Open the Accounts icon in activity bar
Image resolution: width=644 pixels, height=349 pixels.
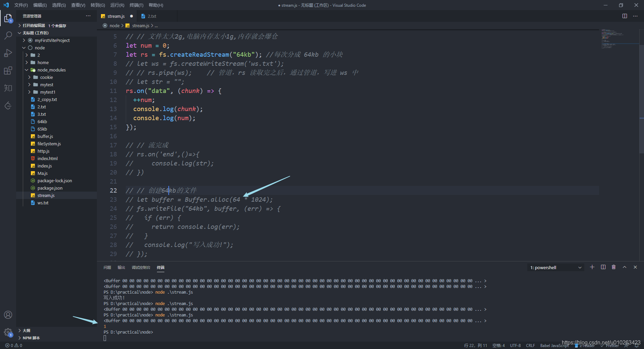(x=8, y=315)
